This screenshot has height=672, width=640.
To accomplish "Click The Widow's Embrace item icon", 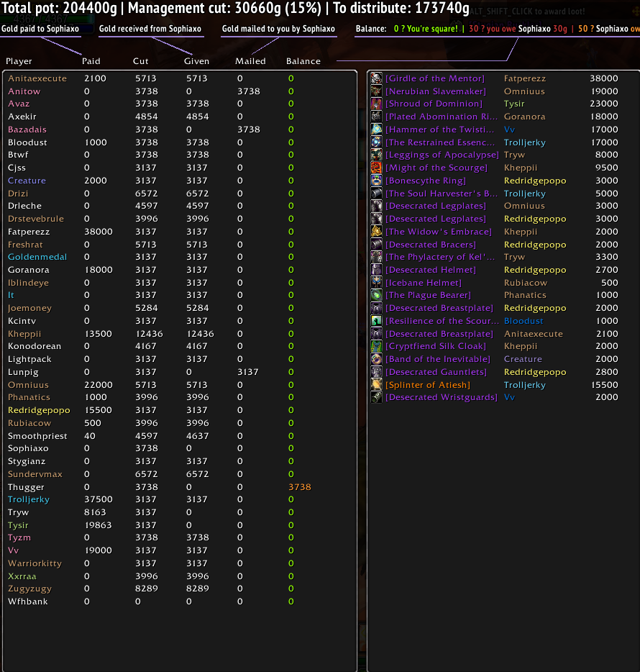I will pyautogui.click(x=376, y=232).
